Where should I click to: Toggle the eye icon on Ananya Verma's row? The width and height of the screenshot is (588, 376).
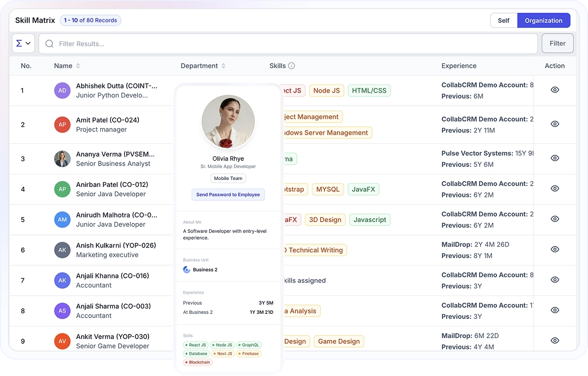pos(555,159)
